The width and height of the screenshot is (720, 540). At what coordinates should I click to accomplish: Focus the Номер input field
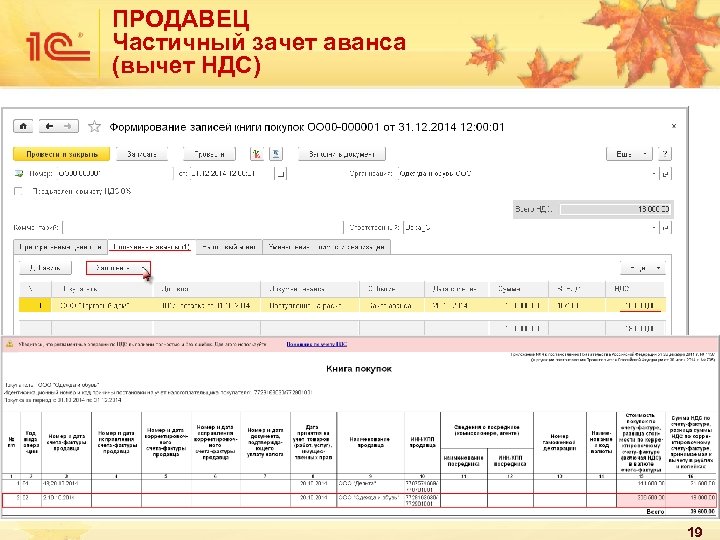[x=113, y=174]
